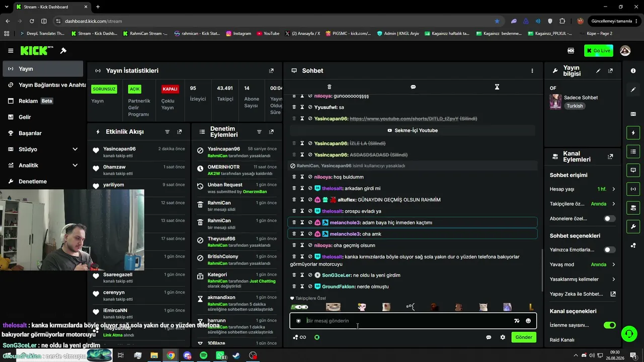This screenshot has width=644, height=362.
Task: Click username thelosalt on 'arkadan girdi mi'
Action: tap(332, 189)
